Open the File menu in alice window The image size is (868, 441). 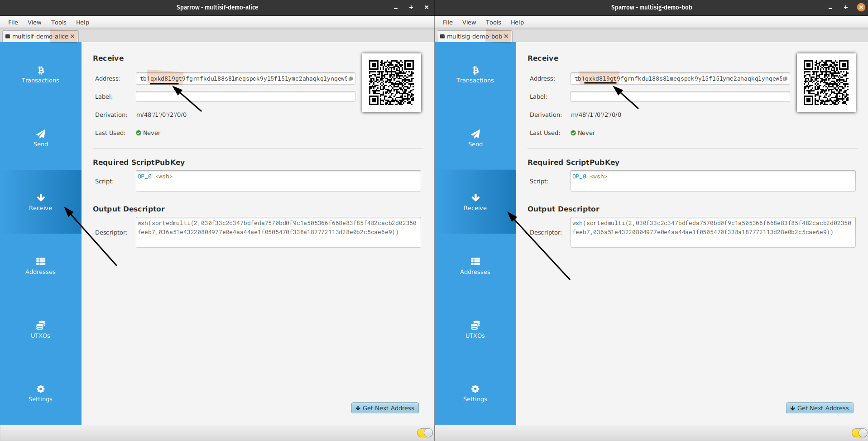coord(13,22)
